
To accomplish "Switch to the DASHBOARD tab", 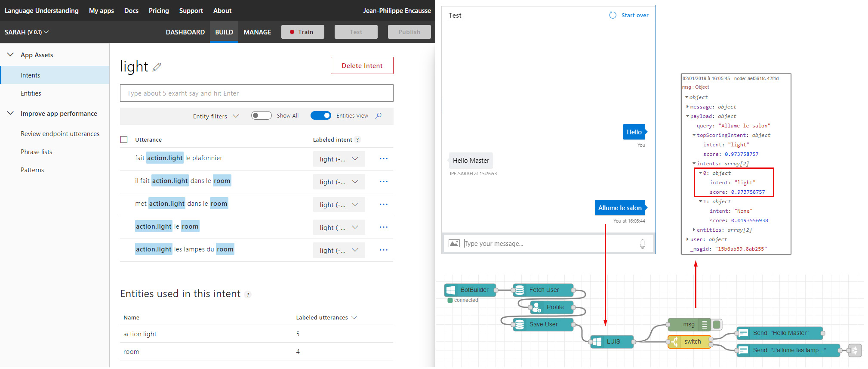I will [185, 32].
